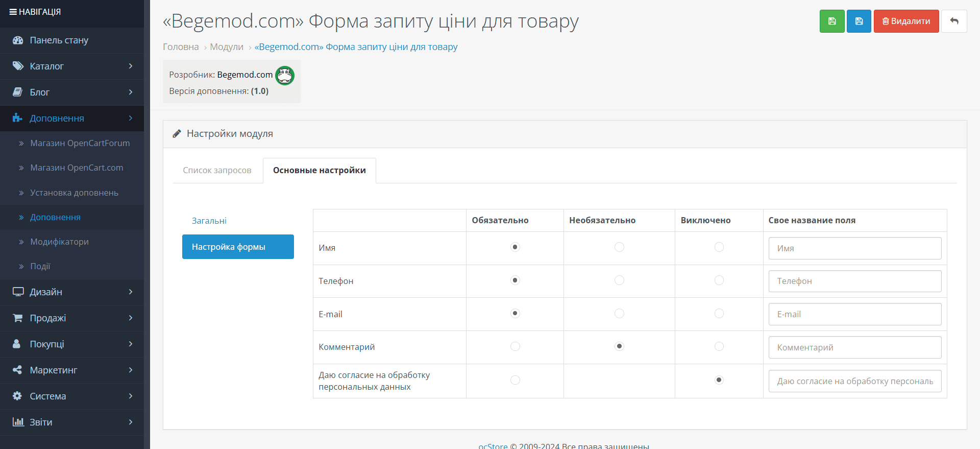This screenshot has width=980, height=449.
Task: Set E-mail field to Необязательно
Action: point(619,314)
